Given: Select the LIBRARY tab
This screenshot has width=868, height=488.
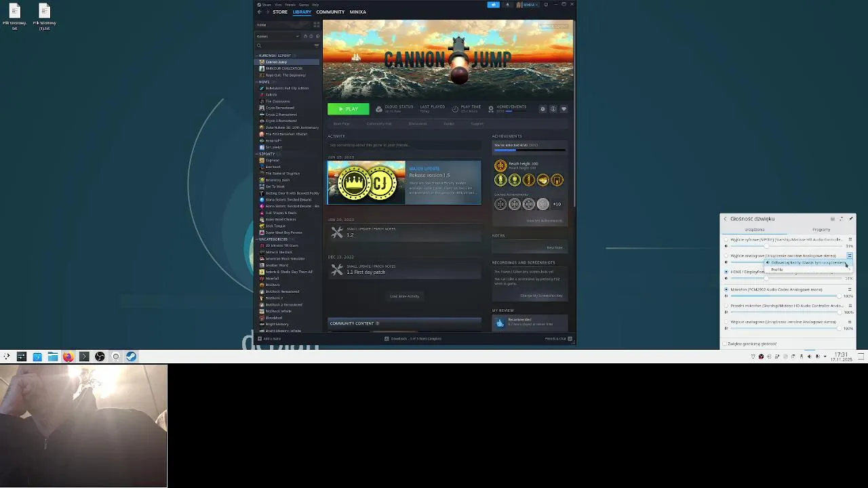Looking at the screenshot, I should tap(302, 12).
